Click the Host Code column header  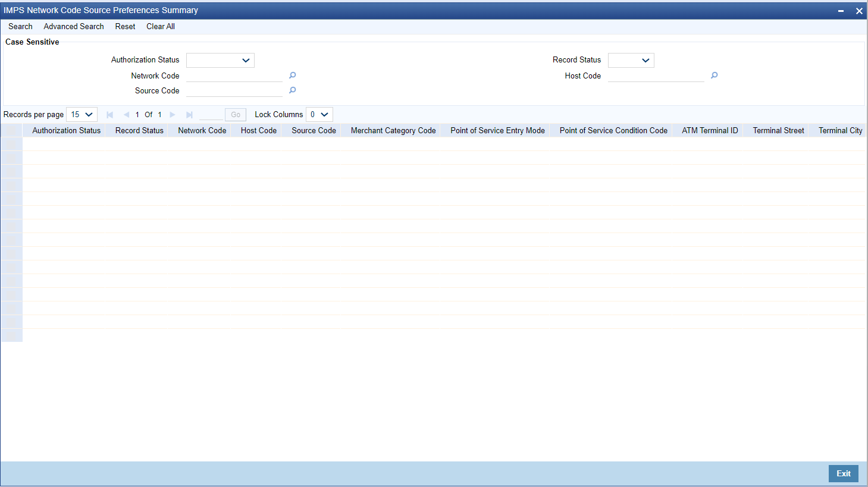(x=259, y=131)
